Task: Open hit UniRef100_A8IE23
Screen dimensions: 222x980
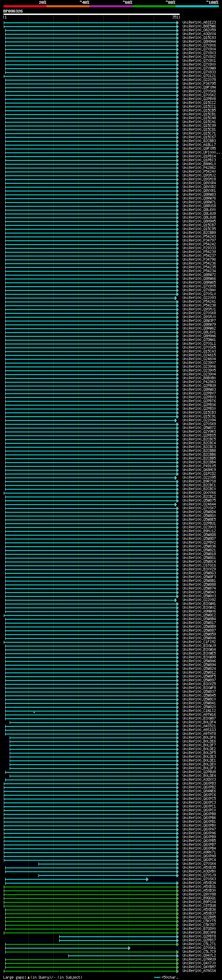Action: click(x=199, y=23)
